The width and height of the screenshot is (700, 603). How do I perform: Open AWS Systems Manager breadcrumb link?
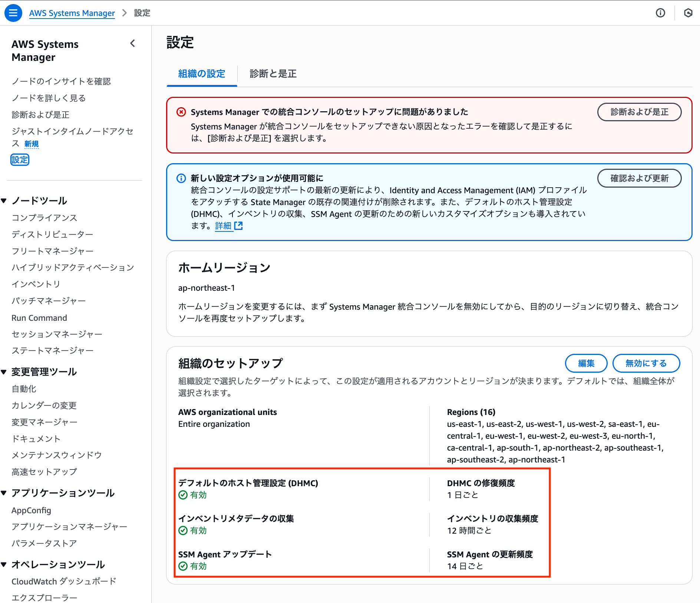72,13
